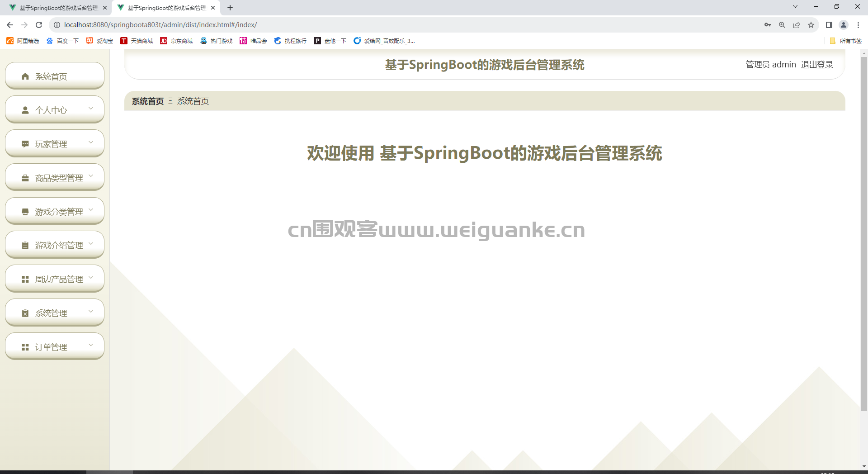Open the 系统首页 sidebar menu item
Image resolution: width=868 pixels, height=474 pixels.
(55, 76)
